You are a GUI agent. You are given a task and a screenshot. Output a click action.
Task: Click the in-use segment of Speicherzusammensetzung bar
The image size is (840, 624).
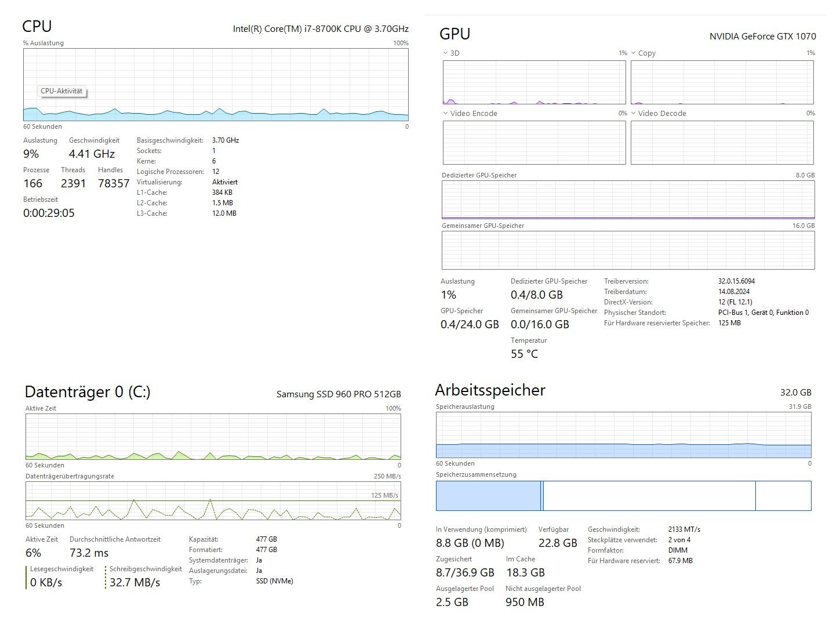488,496
